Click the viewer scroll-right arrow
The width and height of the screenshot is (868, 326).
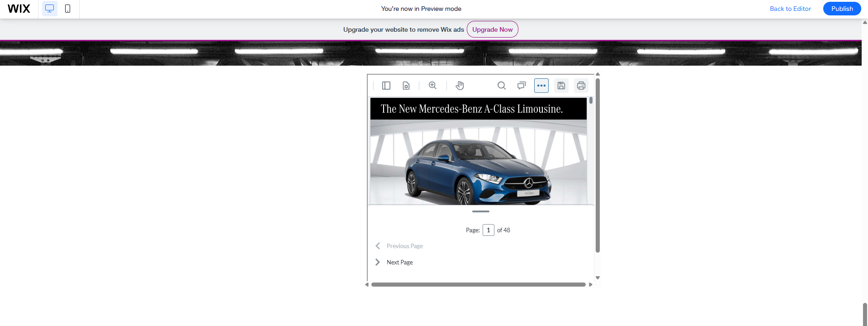[x=591, y=285]
